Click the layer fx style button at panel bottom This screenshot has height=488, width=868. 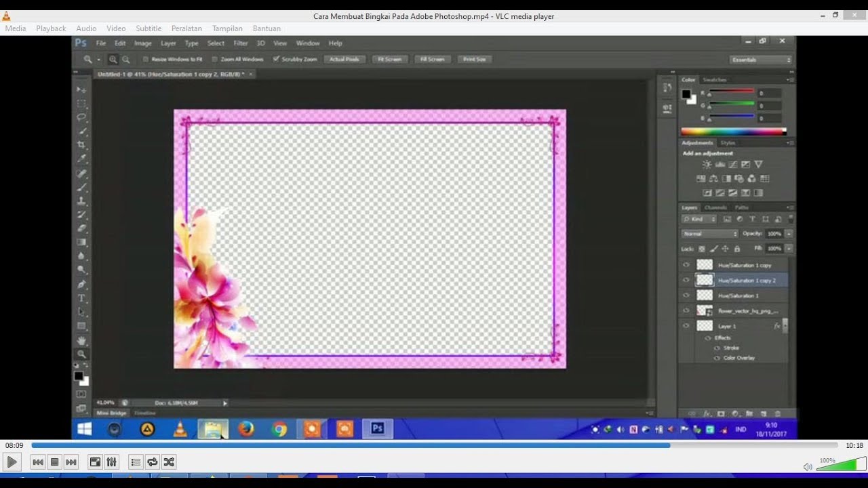[706, 413]
